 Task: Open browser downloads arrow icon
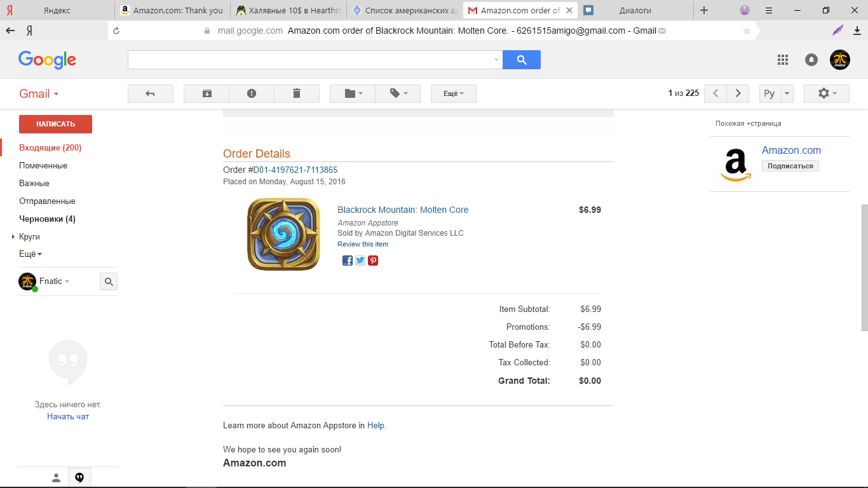[857, 30]
